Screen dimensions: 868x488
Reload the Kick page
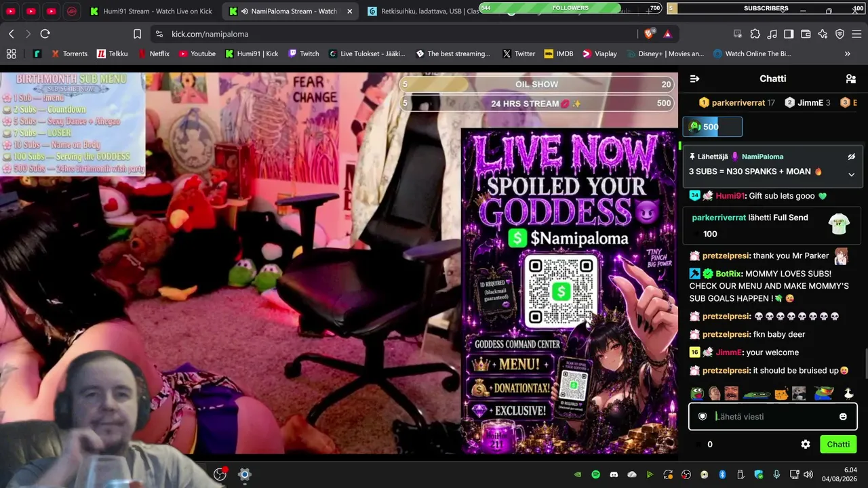(x=45, y=34)
